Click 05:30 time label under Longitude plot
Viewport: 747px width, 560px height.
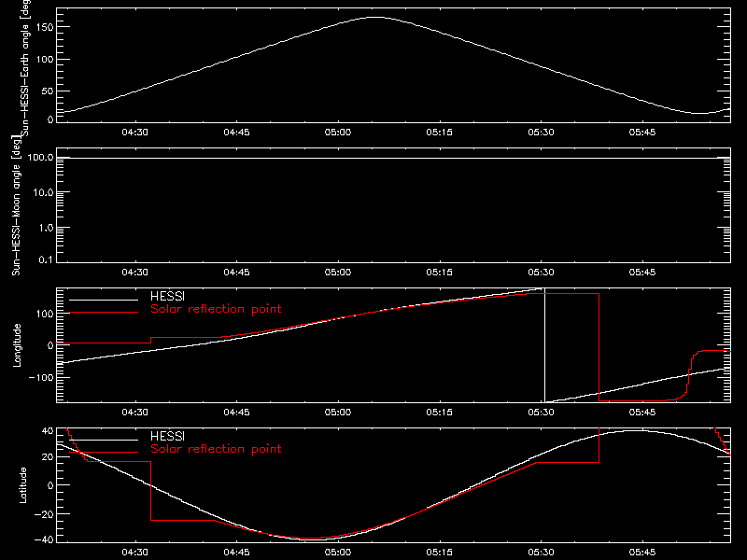(x=541, y=413)
